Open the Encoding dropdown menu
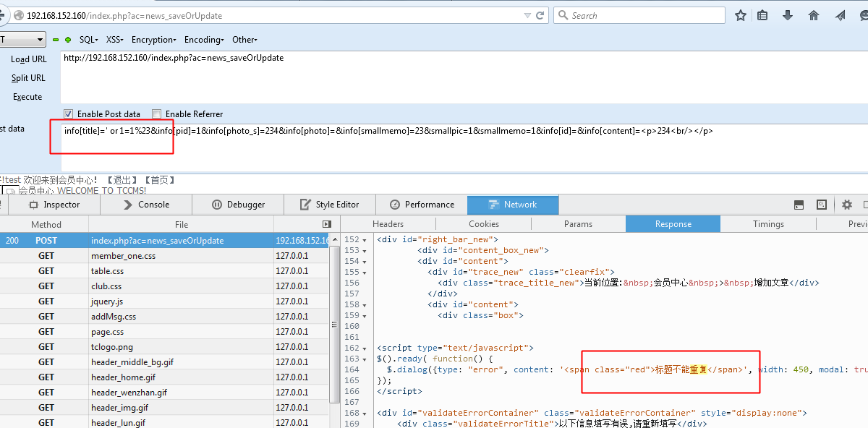868x428 pixels. point(205,40)
